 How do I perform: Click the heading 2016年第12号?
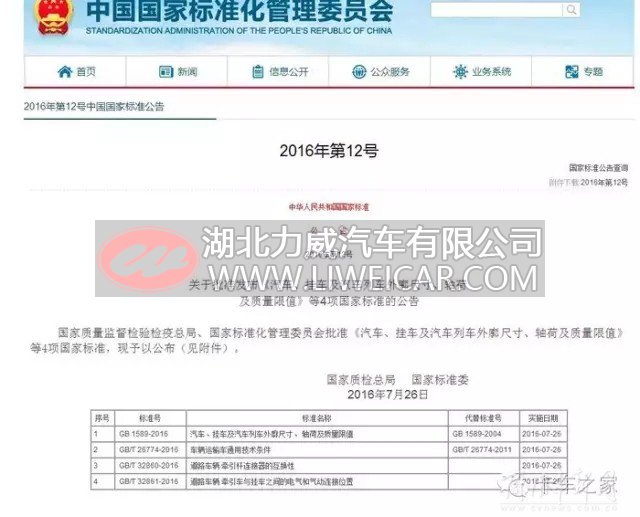(329, 151)
